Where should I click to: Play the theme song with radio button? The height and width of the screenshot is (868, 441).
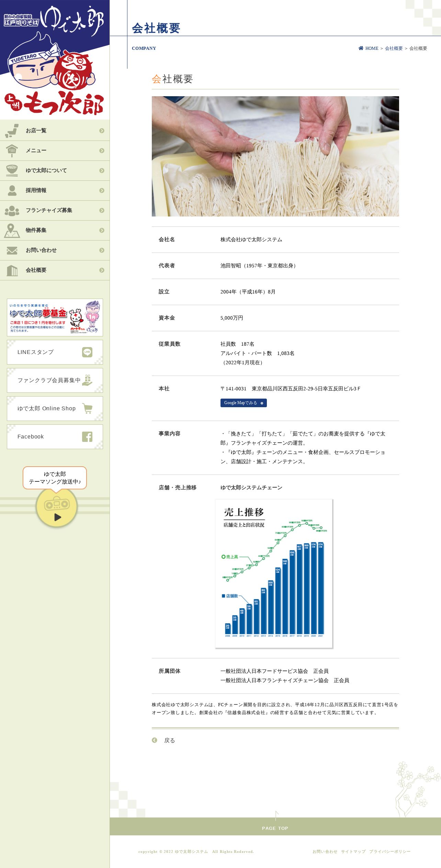(57, 508)
